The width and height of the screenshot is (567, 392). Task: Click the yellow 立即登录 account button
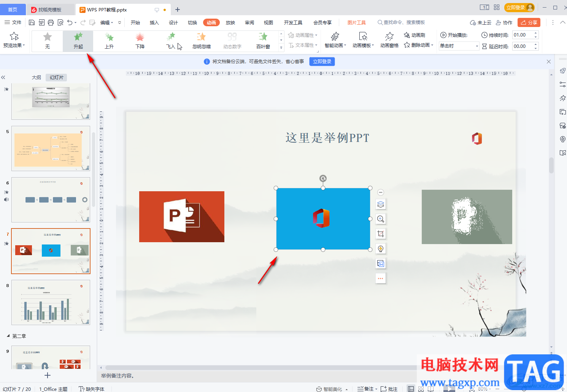(x=519, y=8)
